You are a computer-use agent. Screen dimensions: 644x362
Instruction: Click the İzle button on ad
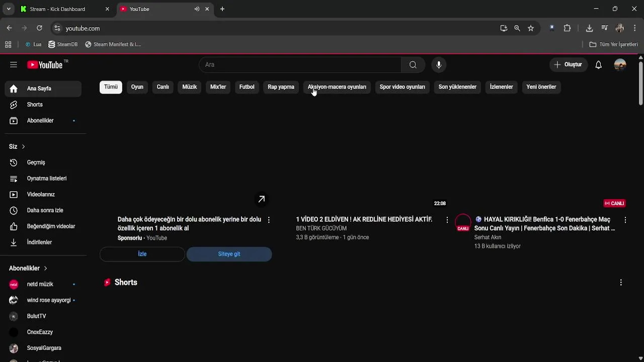point(142,254)
